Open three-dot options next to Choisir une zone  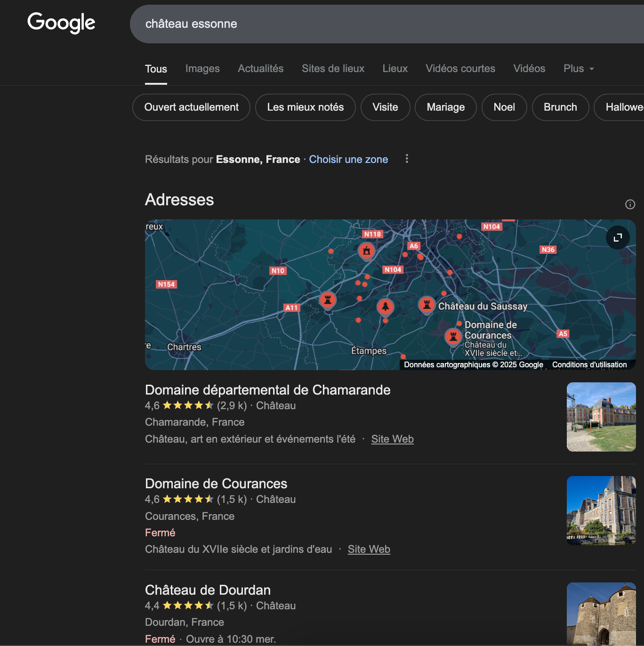click(407, 159)
